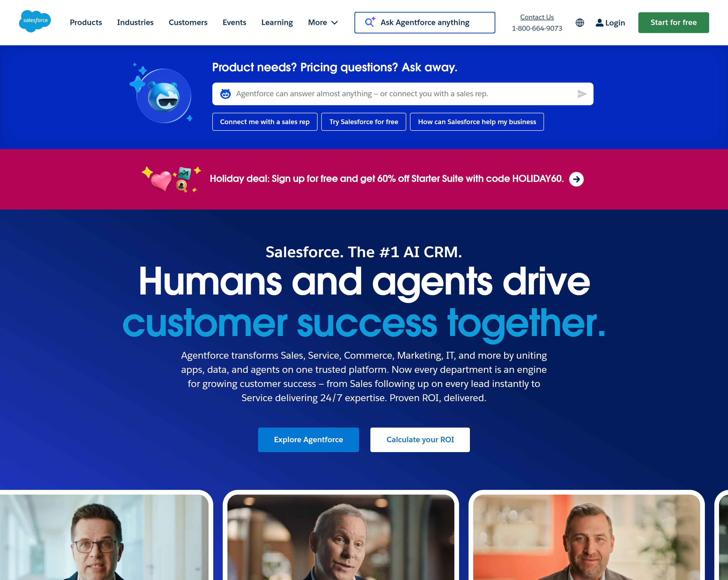Open the Industries menu
Image resolution: width=728 pixels, height=580 pixels.
click(x=135, y=22)
